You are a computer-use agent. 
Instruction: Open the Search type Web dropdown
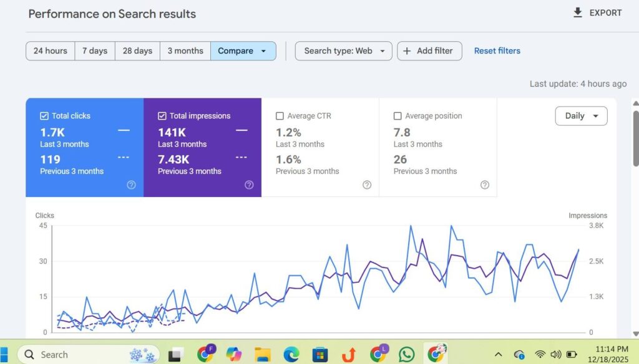(x=343, y=50)
